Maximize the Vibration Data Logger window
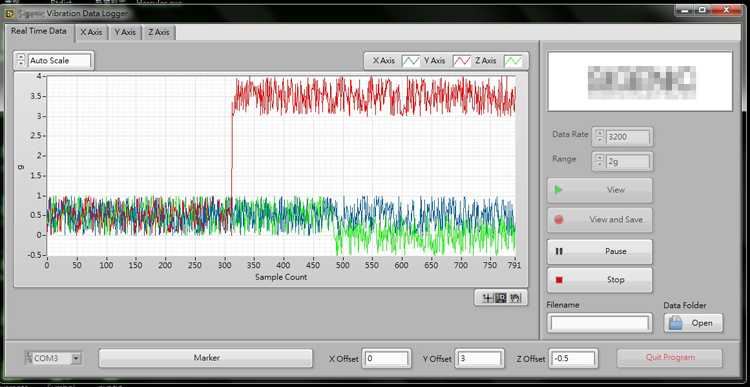The image size is (750, 387). click(702, 10)
